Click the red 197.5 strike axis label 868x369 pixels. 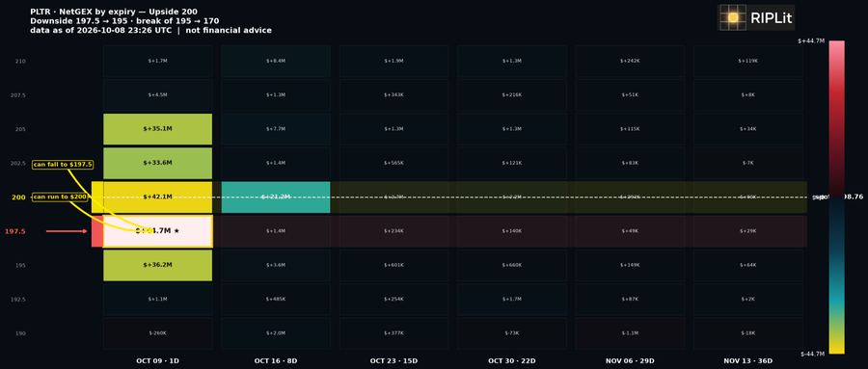coord(15,231)
